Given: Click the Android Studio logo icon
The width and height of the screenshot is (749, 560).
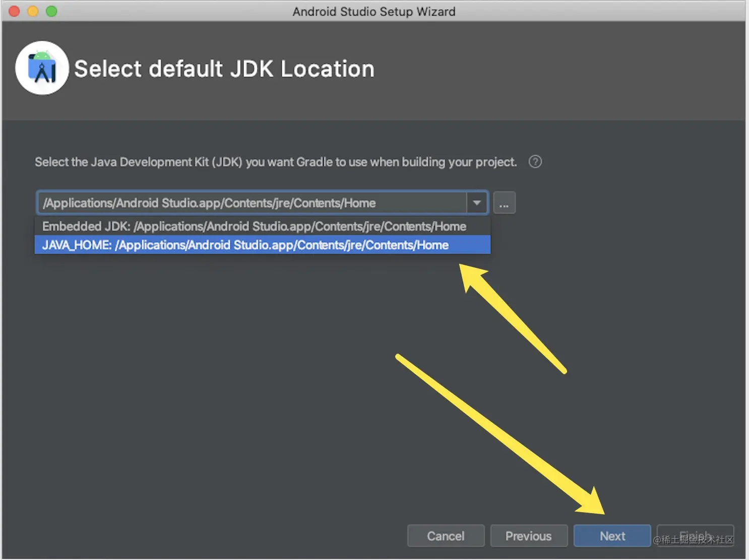Looking at the screenshot, I should pos(42,68).
